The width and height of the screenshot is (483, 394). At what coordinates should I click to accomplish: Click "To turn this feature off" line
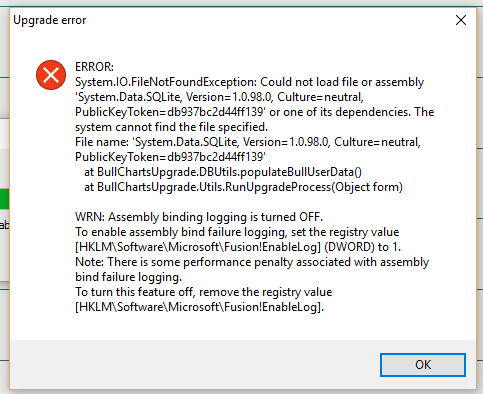(x=204, y=292)
